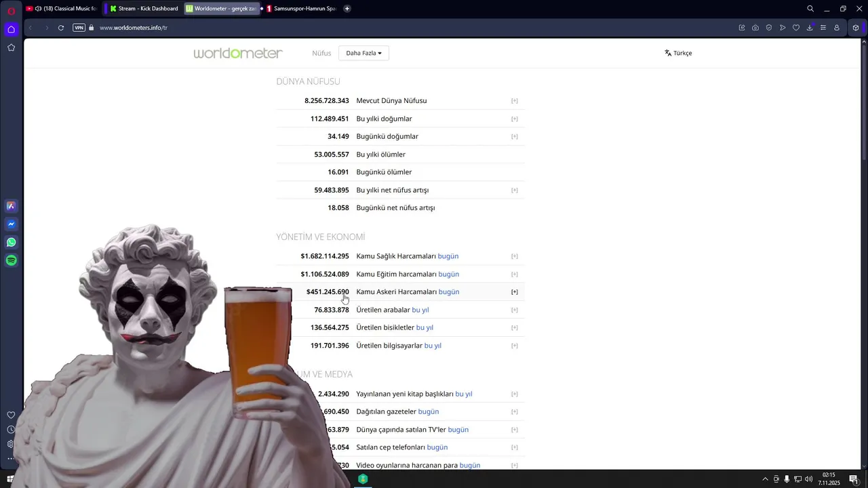
Task: Expand details for Üretilen arabalar
Action: pos(515,310)
